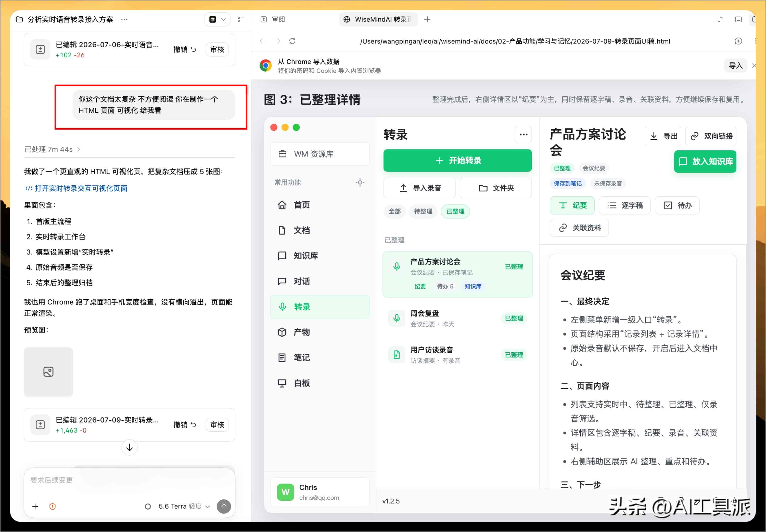766x532 pixels.
Task: Click the file URL address bar
Action: click(515, 41)
